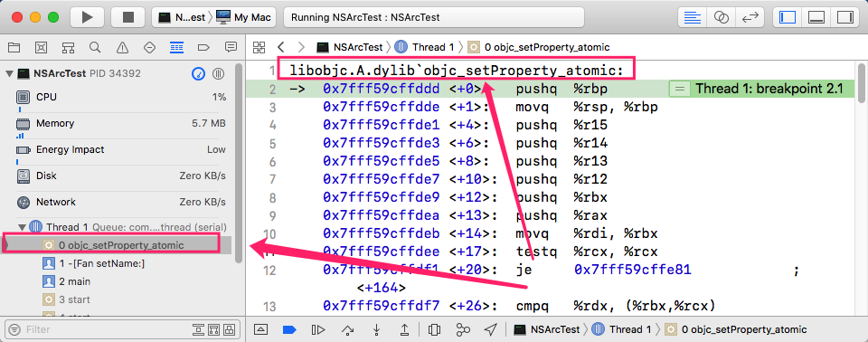Open the Issue navigator warning icon
The image size is (868, 342).
click(x=122, y=47)
